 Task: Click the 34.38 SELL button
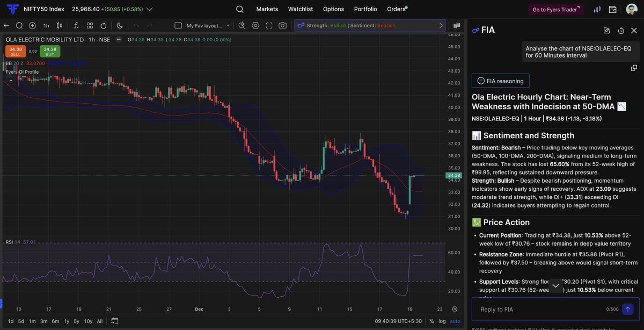pyautogui.click(x=16, y=51)
